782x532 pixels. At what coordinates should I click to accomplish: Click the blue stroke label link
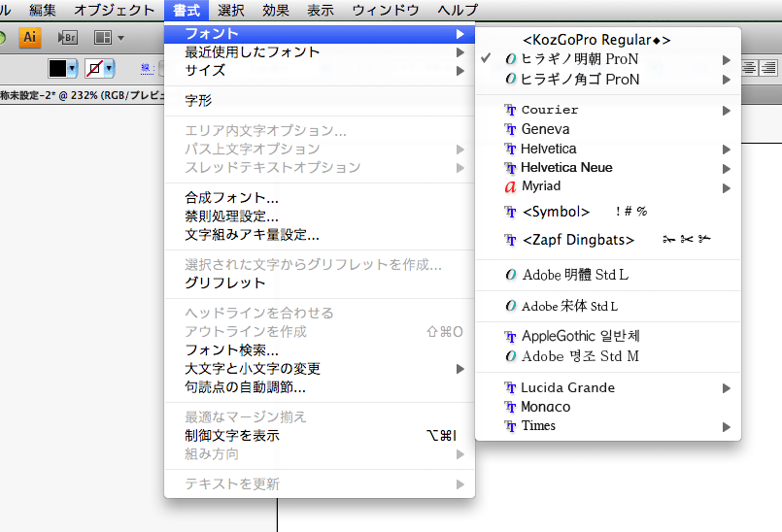[147, 69]
